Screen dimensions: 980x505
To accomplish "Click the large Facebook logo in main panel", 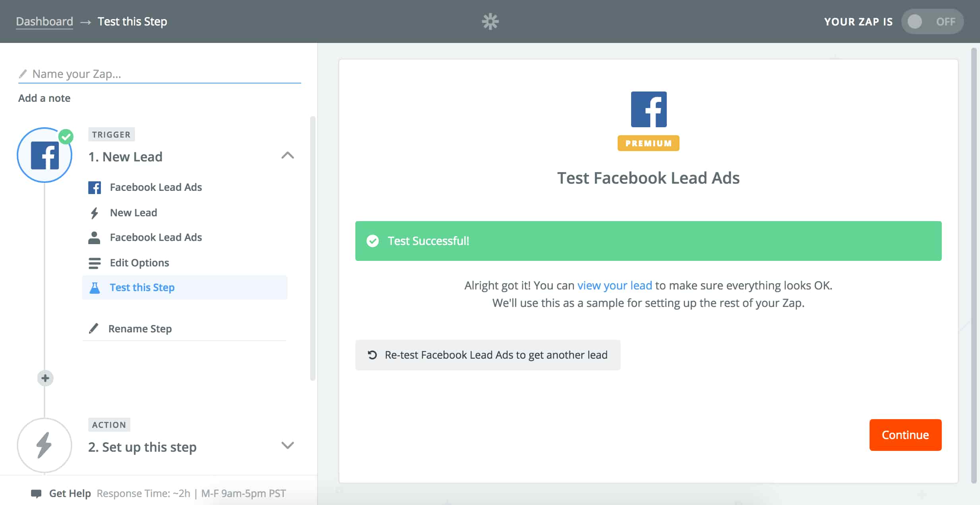I will (x=649, y=109).
